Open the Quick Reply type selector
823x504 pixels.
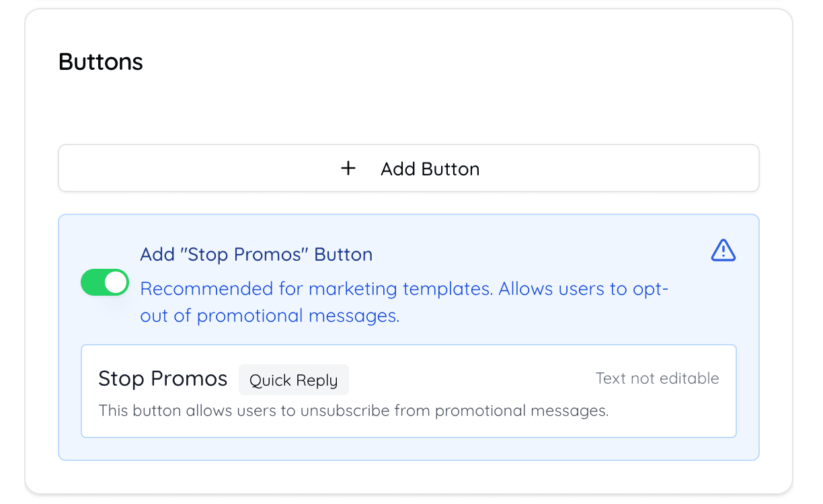[x=294, y=380]
